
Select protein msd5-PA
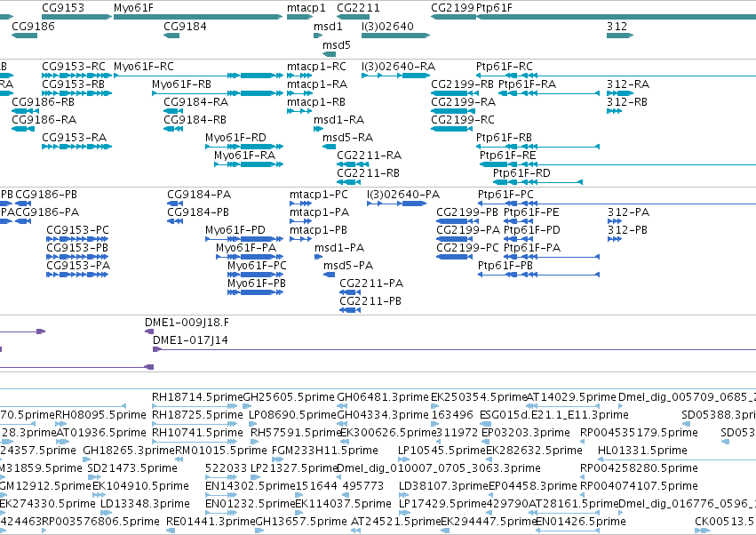(x=330, y=275)
